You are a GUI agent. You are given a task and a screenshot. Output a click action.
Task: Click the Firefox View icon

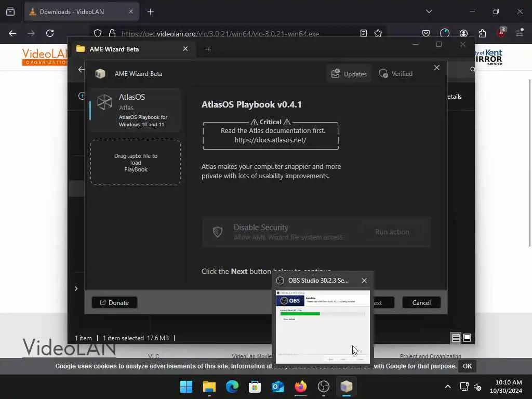10,12
